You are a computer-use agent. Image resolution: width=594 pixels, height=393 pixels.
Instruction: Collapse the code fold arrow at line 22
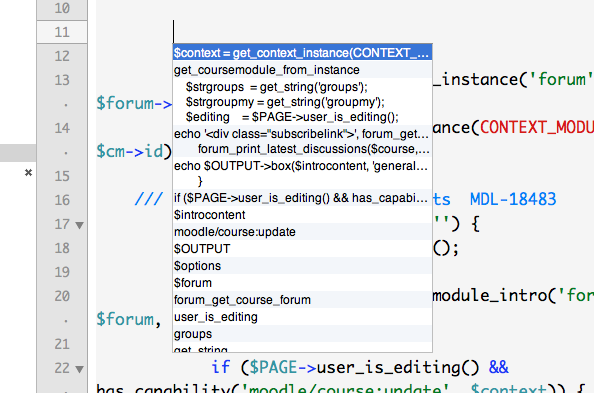tap(80, 369)
